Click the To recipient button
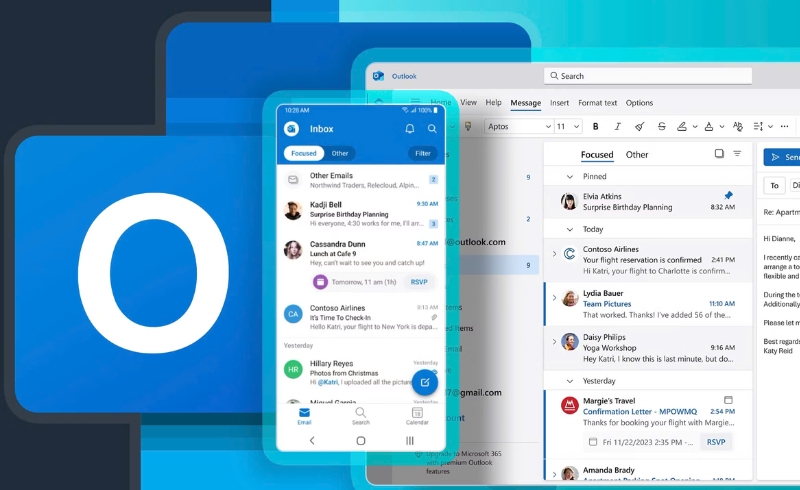Image resolution: width=800 pixels, height=490 pixels. coord(774,186)
